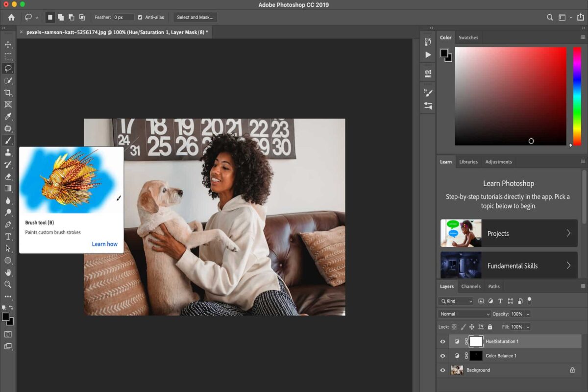Select the Hand tool
The width and height of the screenshot is (588, 392).
point(8,272)
